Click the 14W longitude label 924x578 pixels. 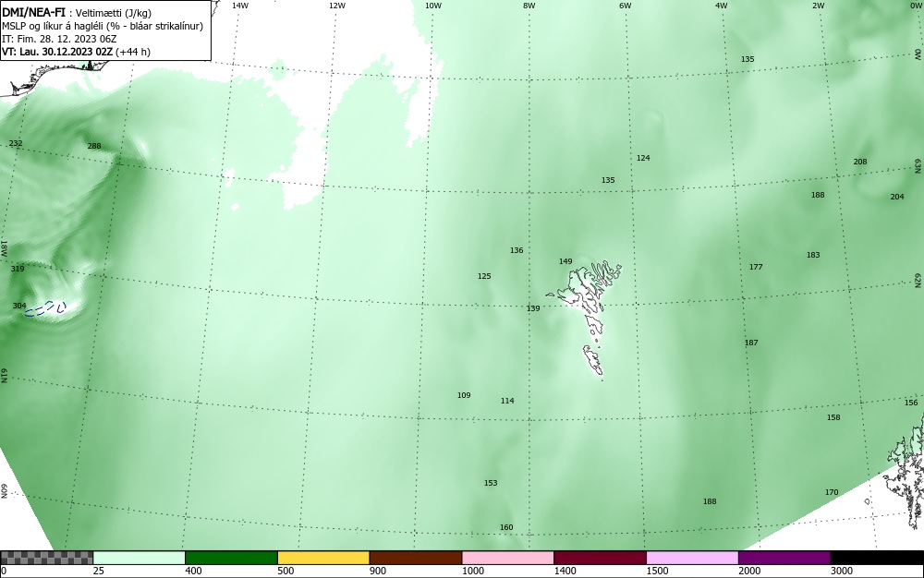(240, 6)
